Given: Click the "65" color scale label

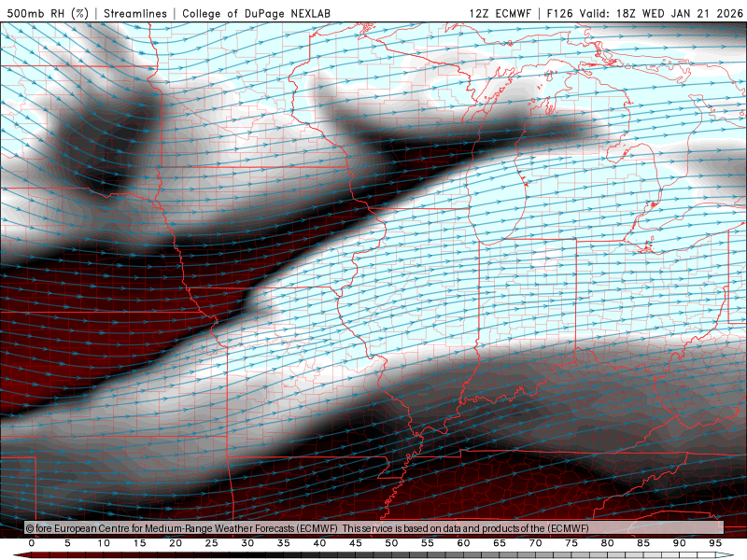Looking at the screenshot, I should coord(500,543).
